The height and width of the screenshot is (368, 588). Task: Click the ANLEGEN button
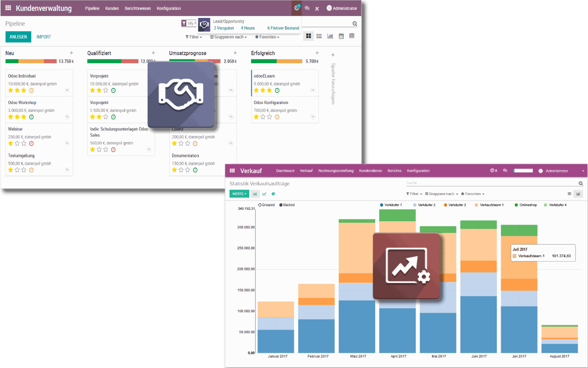tap(18, 37)
